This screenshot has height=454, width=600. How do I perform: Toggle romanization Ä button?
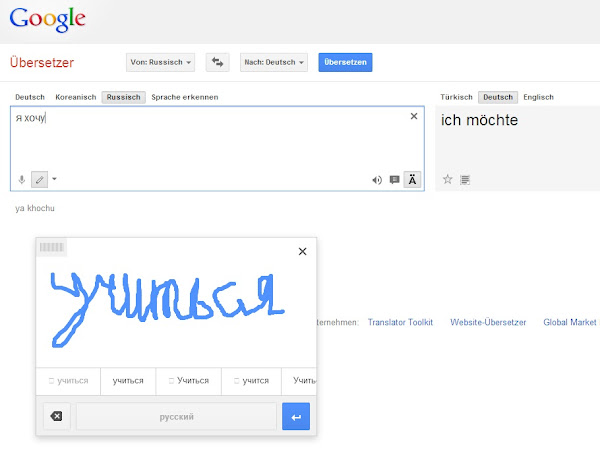[412, 180]
